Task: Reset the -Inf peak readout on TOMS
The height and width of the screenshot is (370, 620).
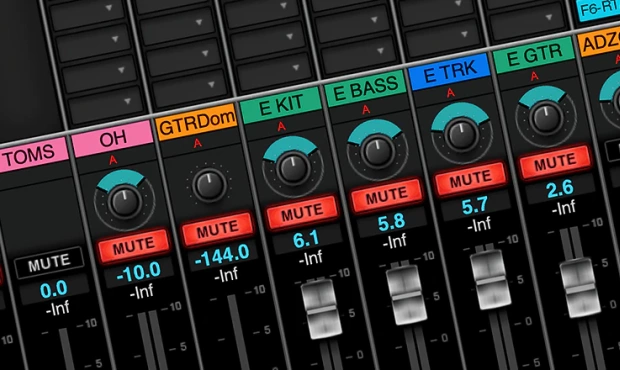Action: [x=58, y=308]
